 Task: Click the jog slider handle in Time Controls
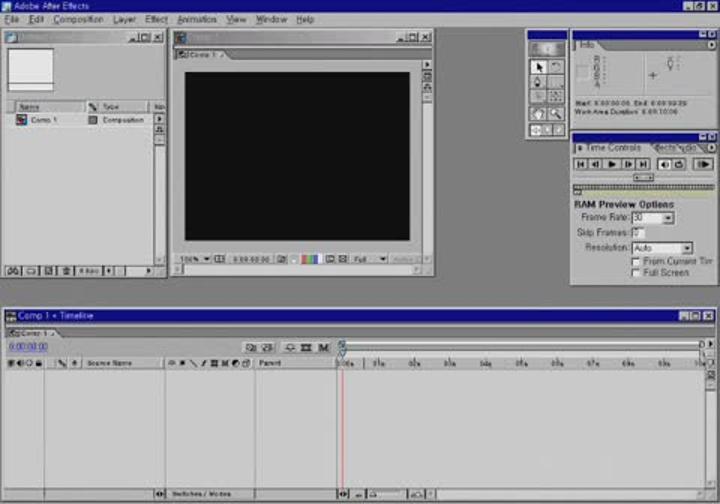(x=643, y=178)
